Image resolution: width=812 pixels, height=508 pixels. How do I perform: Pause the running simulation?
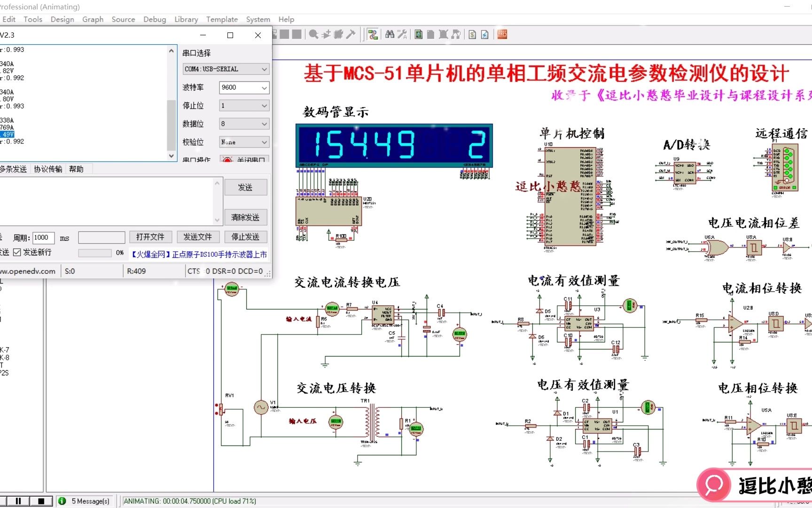coord(19,501)
